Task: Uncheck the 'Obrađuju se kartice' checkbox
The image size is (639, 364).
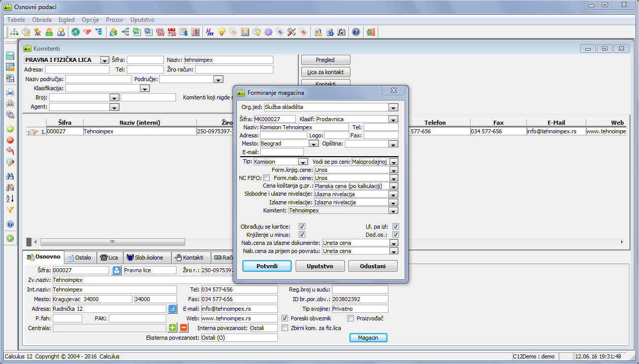Action: [x=302, y=227]
